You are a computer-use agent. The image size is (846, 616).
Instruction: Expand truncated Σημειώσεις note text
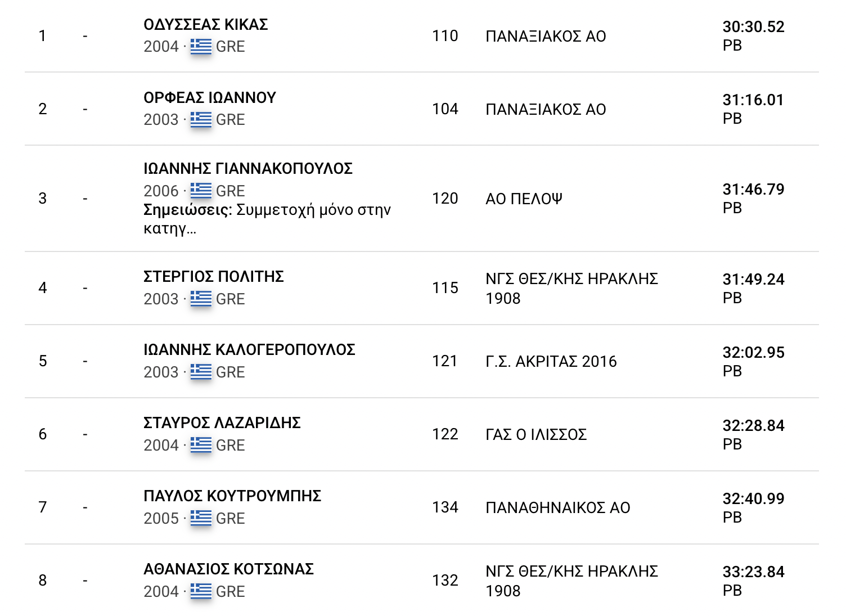[x=267, y=219]
